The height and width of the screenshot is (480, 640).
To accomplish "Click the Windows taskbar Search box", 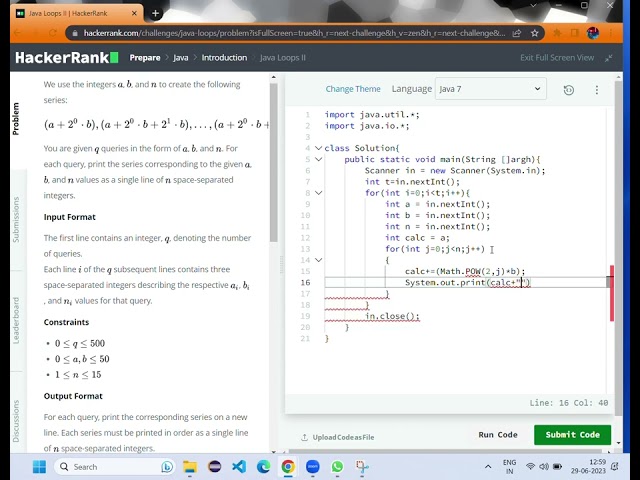I will click(116, 467).
